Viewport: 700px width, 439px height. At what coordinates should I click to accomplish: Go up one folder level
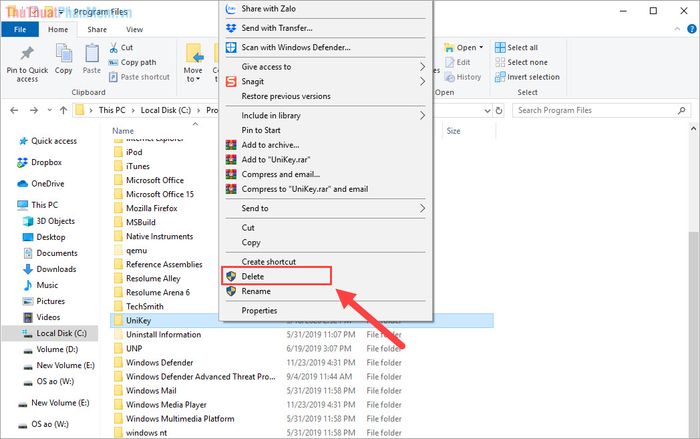click(63, 110)
